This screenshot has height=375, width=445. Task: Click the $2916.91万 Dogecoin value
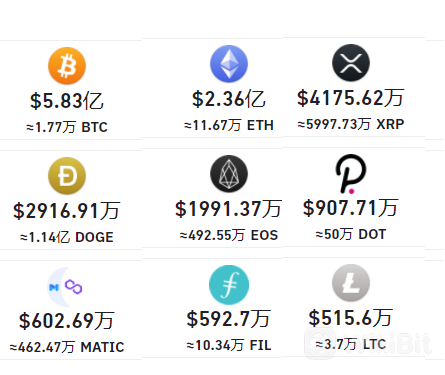[x=66, y=211]
